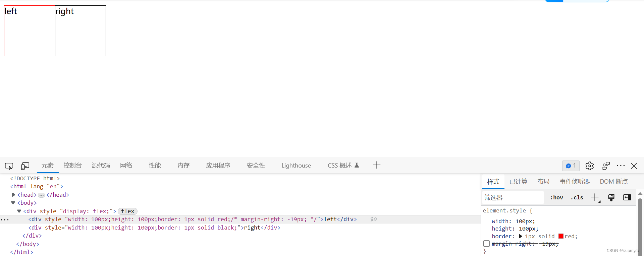This screenshot has width=644, height=256.
Task: Open the issues counter badge showing 1
Action: coord(571,166)
